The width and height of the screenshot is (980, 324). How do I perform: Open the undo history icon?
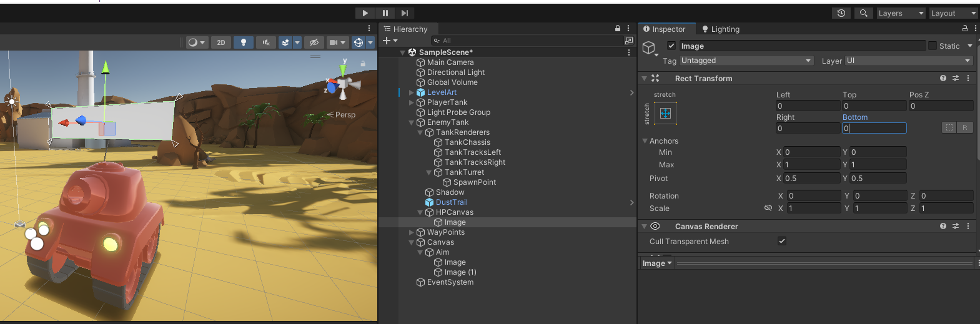point(841,13)
